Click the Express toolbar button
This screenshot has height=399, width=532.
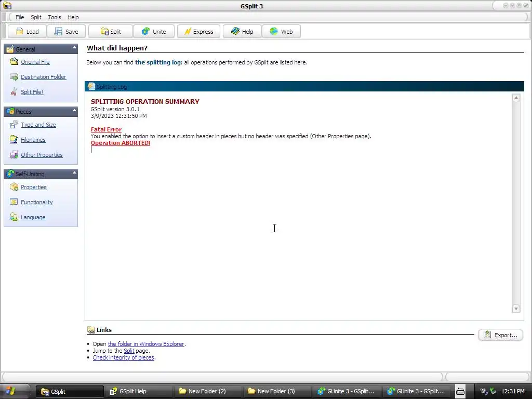click(x=198, y=32)
